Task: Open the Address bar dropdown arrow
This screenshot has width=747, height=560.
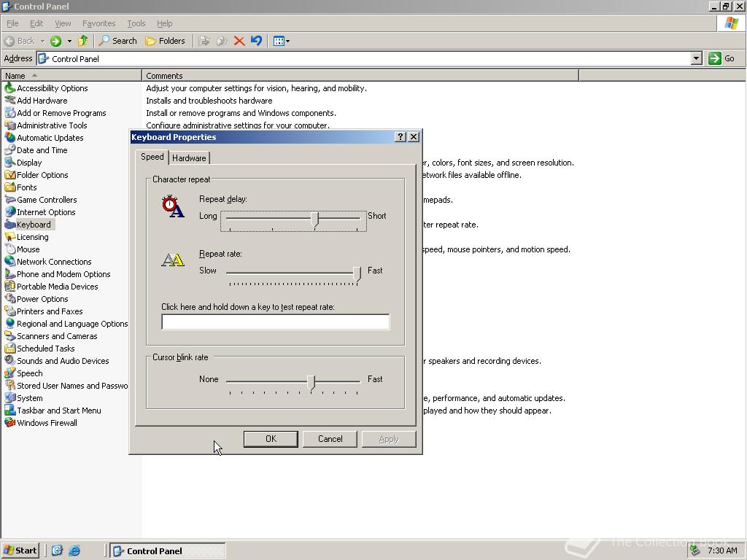Action: tap(697, 58)
